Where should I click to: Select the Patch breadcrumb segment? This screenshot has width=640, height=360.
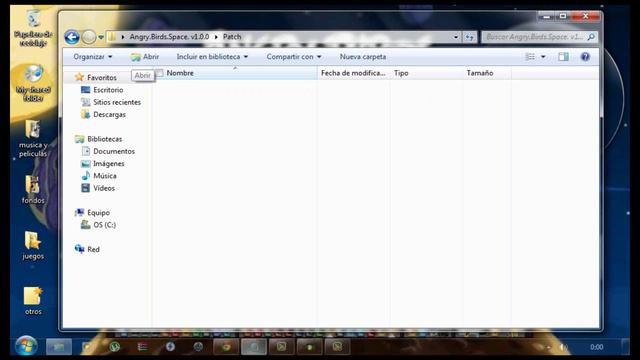tap(232, 37)
